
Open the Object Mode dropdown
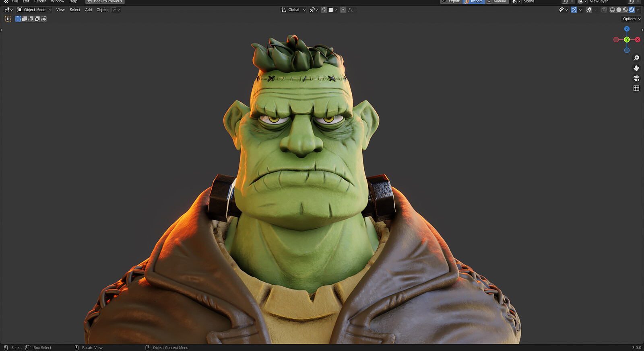(35, 10)
